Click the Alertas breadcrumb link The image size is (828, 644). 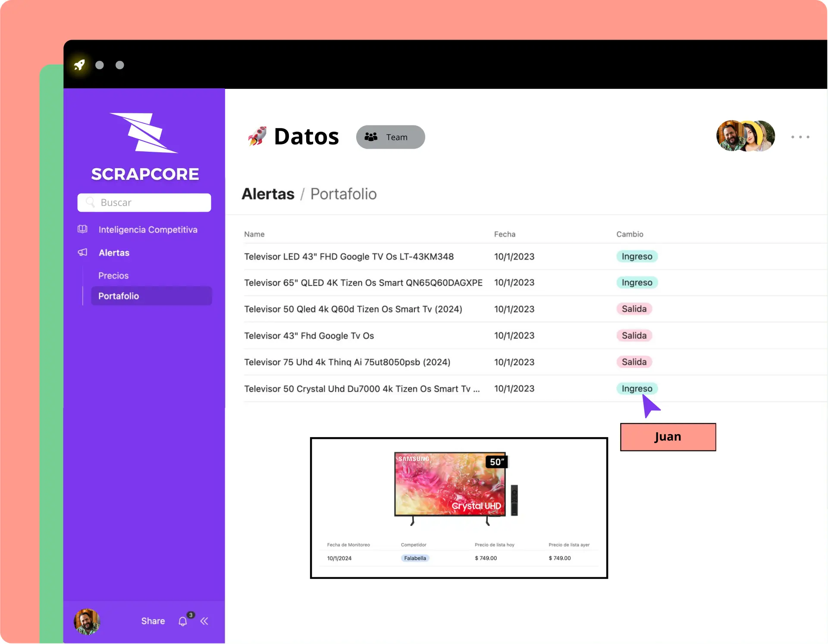point(268,194)
